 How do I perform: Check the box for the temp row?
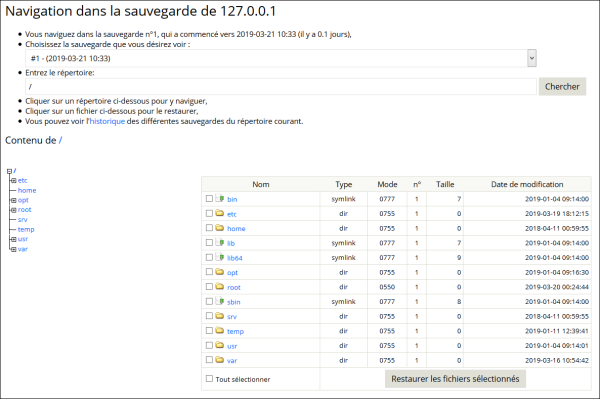coord(209,331)
